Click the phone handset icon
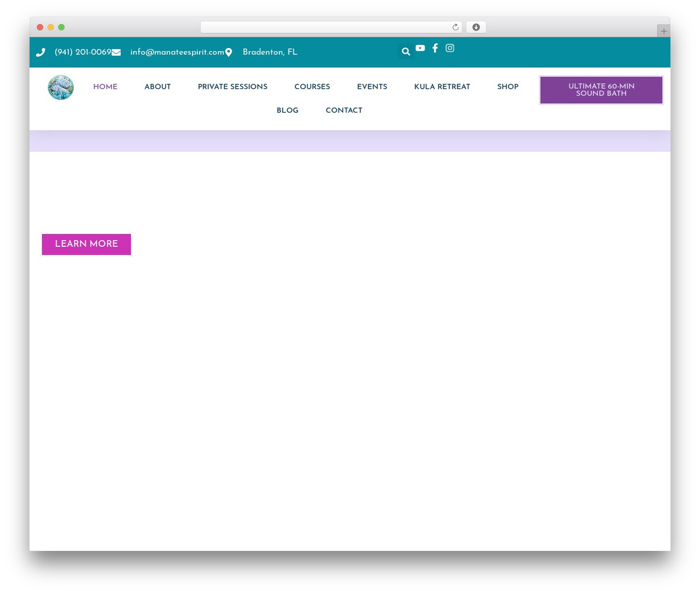 [40, 53]
